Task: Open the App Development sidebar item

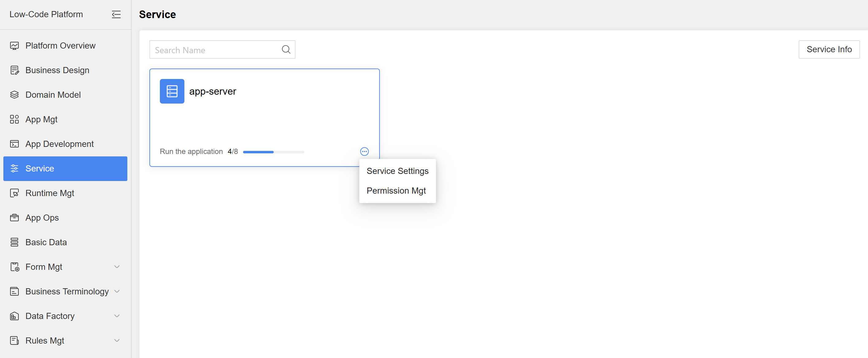Action: 59,144
